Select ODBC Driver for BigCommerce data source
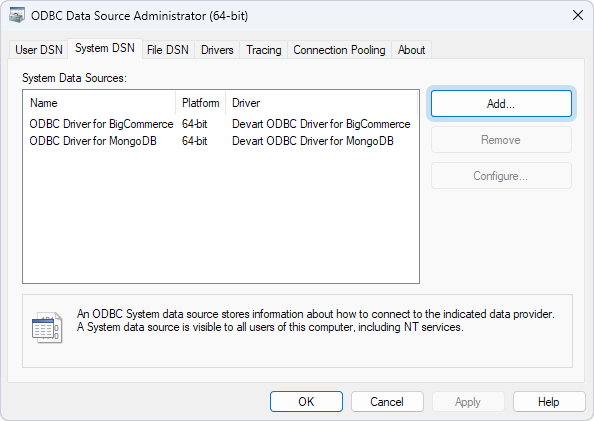 click(102, 124)
